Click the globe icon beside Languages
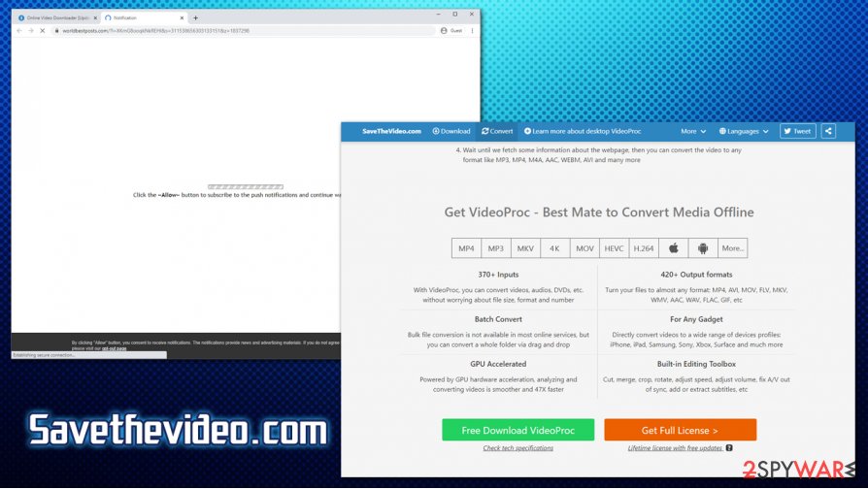Viewport: 868px width, 489px height. [x=722, y=131]
